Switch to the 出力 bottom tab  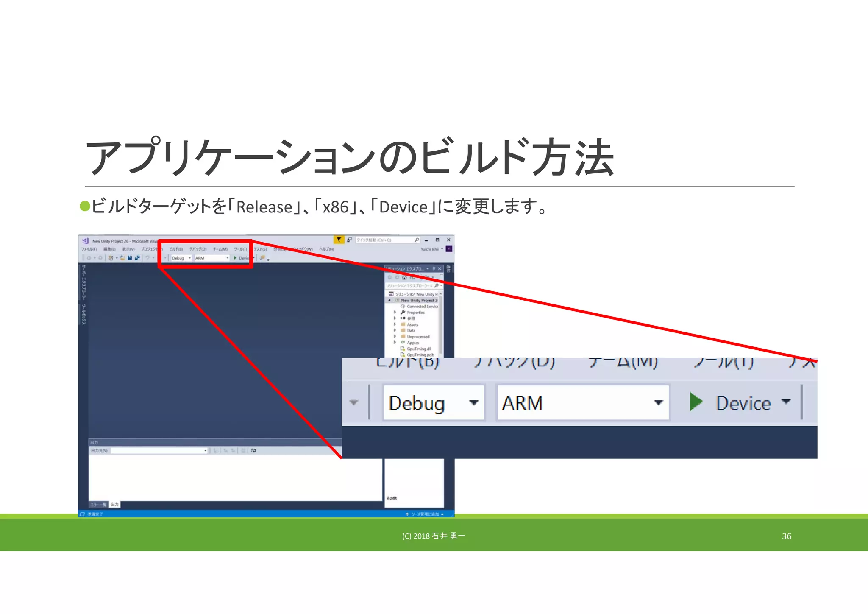coord(114,505)
